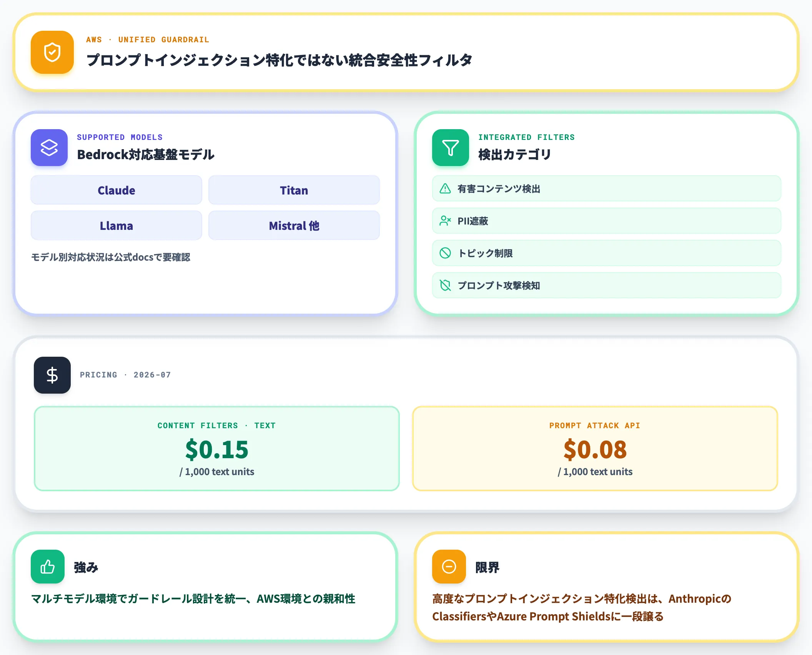Click the 検出カテゴリ heading
This screenshot has width=812, height=655.
coord(514,155)
